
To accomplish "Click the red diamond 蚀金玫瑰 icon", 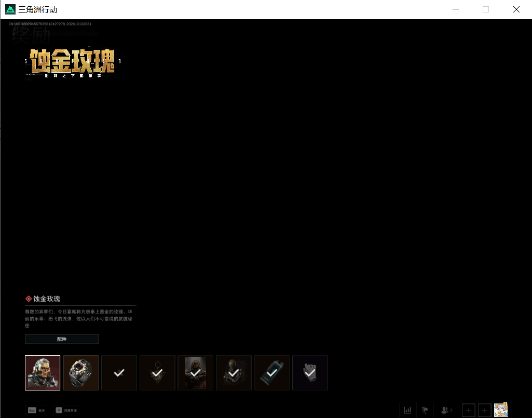I will [29, 299].
